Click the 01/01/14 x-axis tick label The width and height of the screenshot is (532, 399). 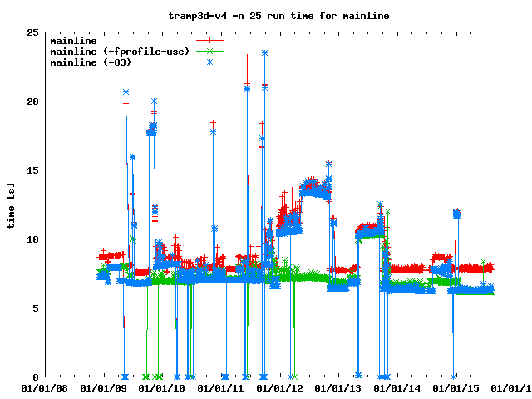point(399,387)
